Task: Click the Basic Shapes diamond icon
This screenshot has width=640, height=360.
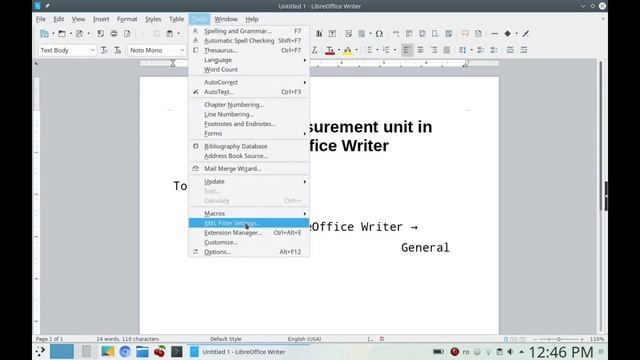Action: click(x=507, y=34)
